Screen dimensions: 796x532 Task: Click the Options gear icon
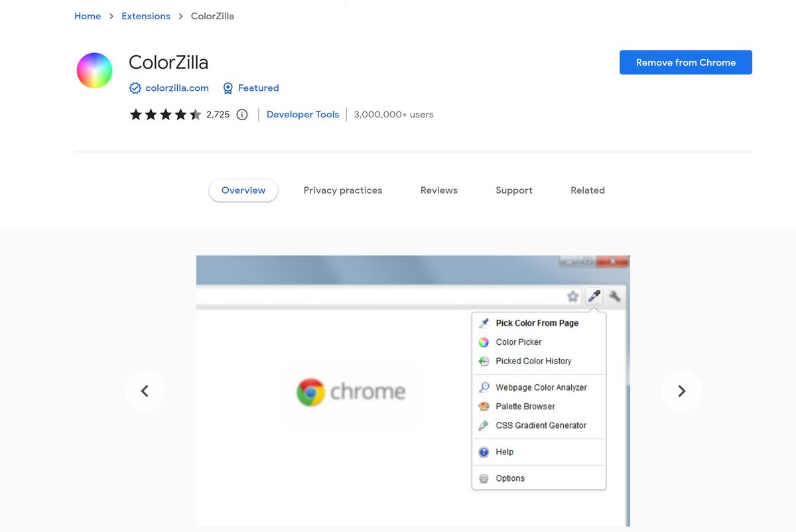coord(484,478)
